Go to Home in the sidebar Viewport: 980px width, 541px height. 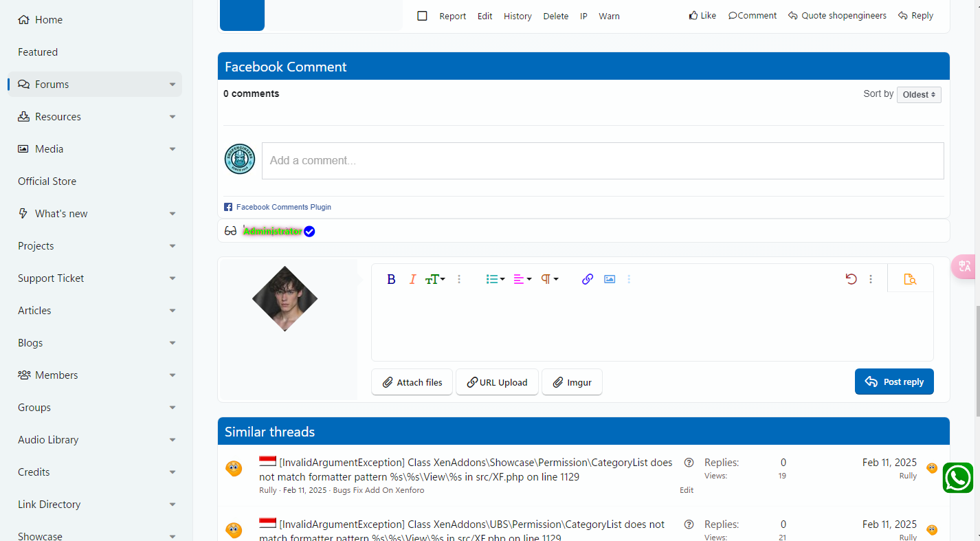pyautogui.click(x=41, y=20)
